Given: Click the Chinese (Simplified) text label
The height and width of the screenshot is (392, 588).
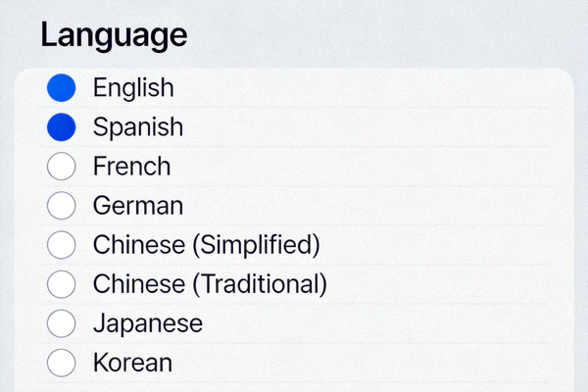Looking at the screenshot, I should [206, 245].
